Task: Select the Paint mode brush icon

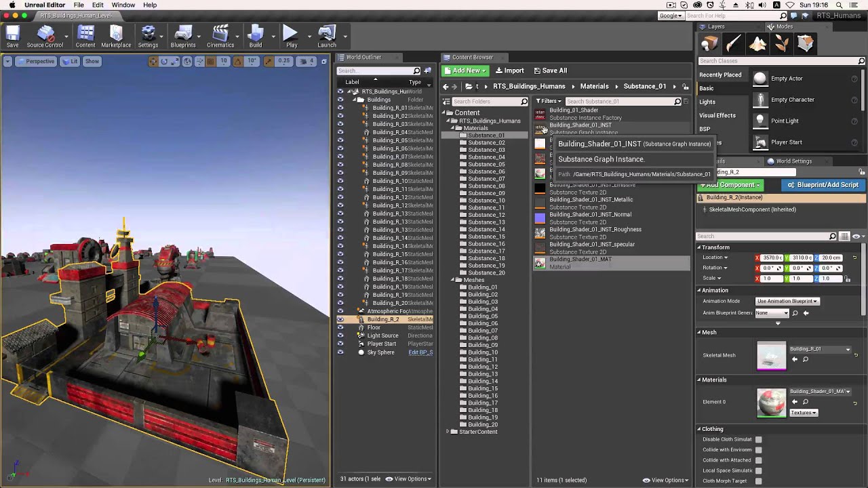Action: (x=734, y=44)
